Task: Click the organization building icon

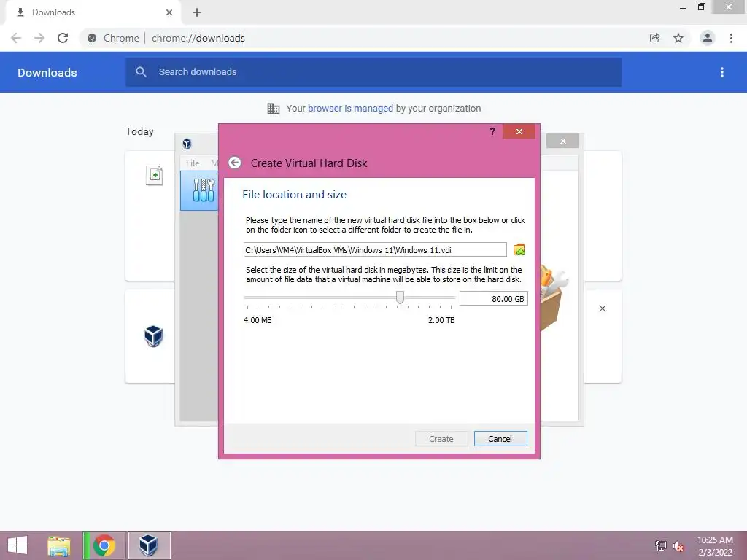Action: 274,109
